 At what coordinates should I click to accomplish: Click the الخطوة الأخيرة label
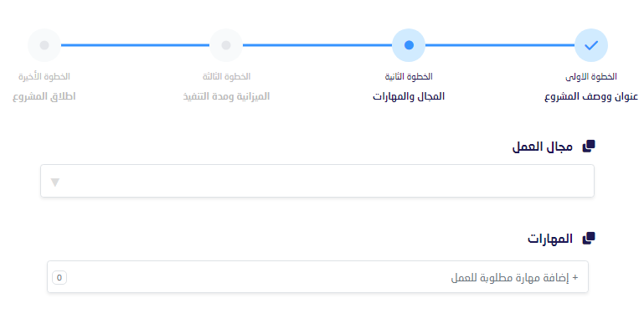(44, 77)
